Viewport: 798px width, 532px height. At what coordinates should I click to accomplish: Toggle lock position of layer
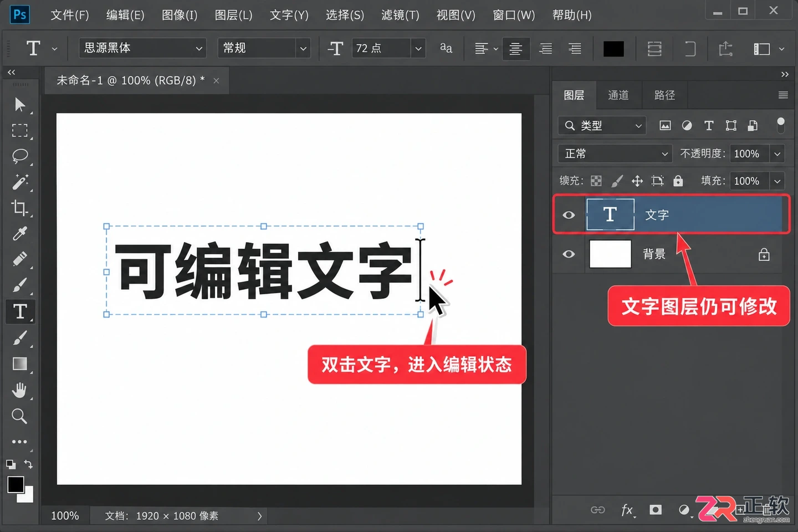coord(637,181)
